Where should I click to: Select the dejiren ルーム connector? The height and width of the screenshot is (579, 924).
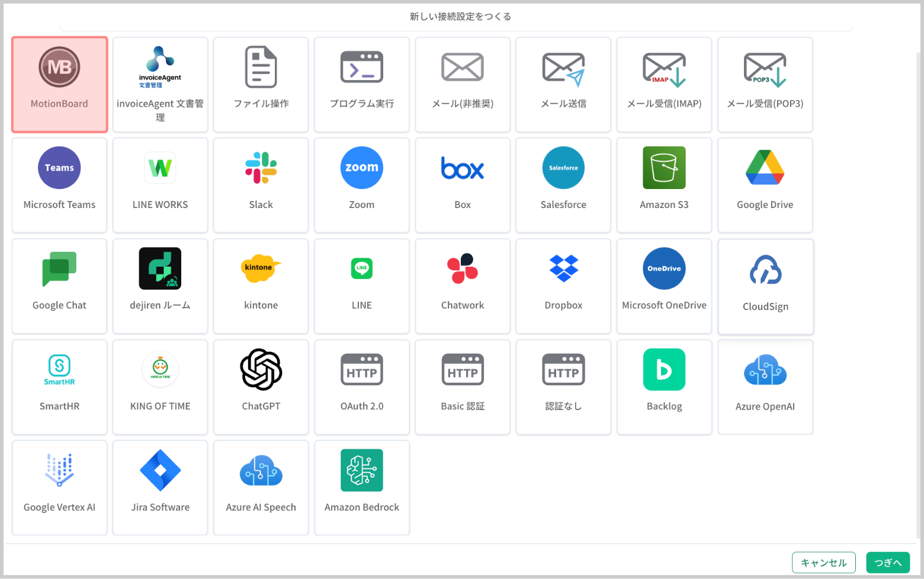160,286
